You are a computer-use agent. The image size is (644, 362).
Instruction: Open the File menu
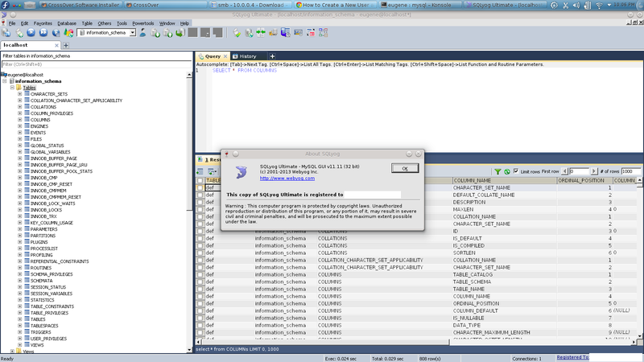pos(12,23)
